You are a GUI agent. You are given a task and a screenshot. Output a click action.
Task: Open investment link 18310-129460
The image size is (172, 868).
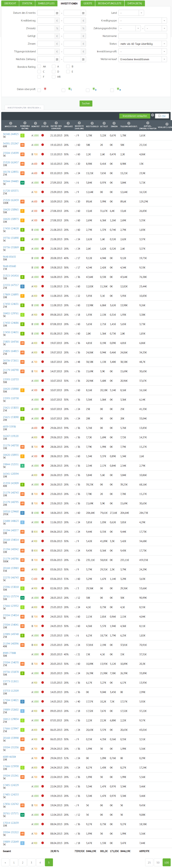pos(11,512)
